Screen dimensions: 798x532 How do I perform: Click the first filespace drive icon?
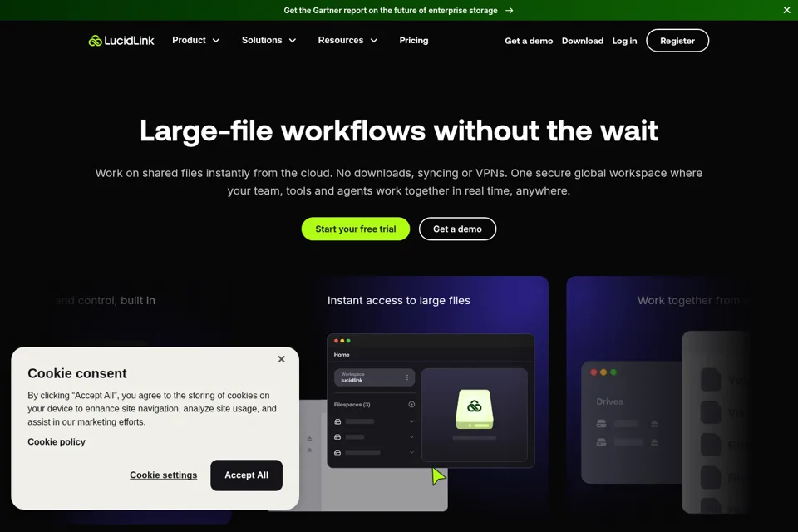click(x=337, y=421)
